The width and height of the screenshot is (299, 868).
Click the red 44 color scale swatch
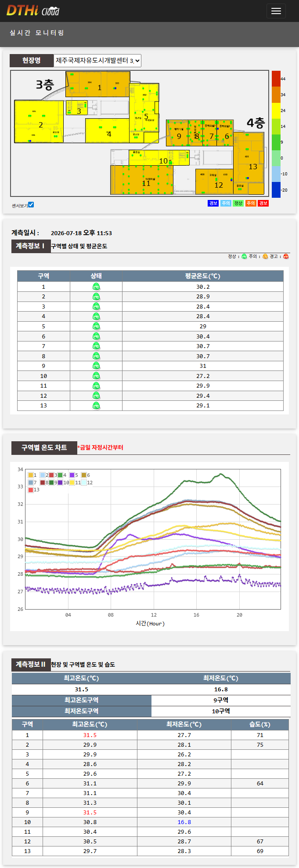click(x=276, y=79)
